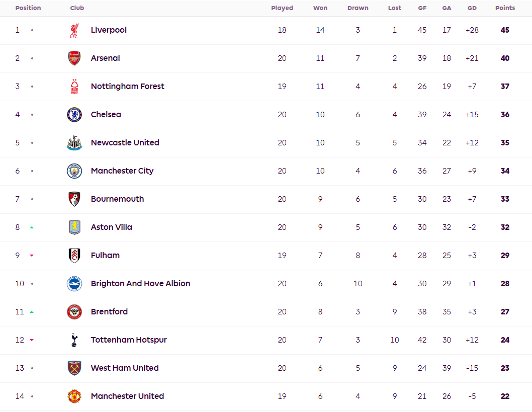Click the Fulham club crest

(x=74, y=256)
